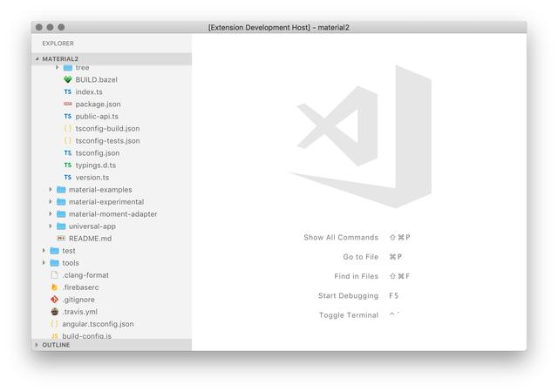Click the Find in Files hint
Image resolution: width=558 pixels, height=392 pixels.
tap(356, 276)
